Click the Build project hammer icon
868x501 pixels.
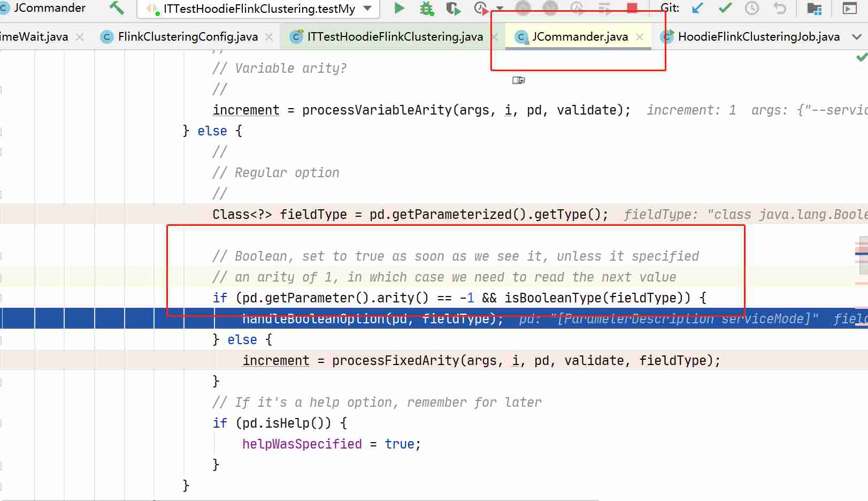(x=116, y=8)
